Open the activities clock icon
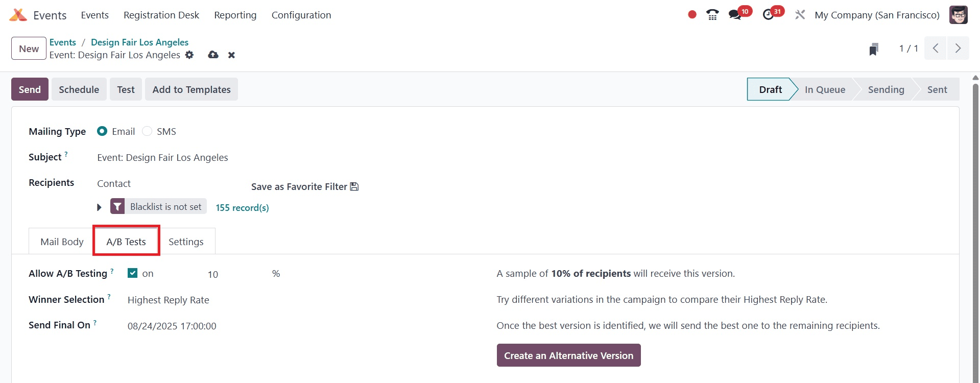Viewport: 980px width, 383px height. [768, 15]
